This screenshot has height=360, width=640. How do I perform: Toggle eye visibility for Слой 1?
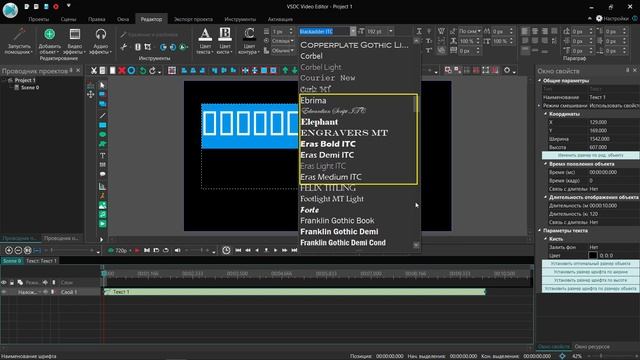4,292
